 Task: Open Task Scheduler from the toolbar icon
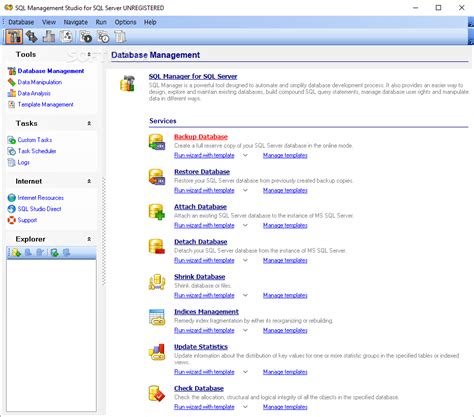(103, 36)
